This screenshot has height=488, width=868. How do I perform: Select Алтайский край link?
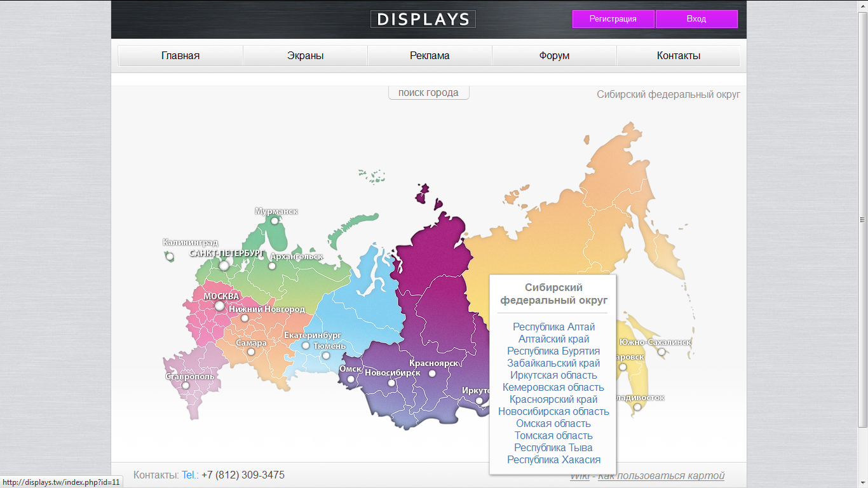coord(554,339)
